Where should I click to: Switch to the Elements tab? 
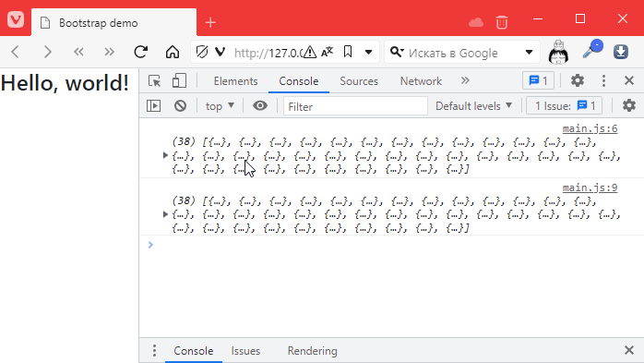(x=235, y=81)
